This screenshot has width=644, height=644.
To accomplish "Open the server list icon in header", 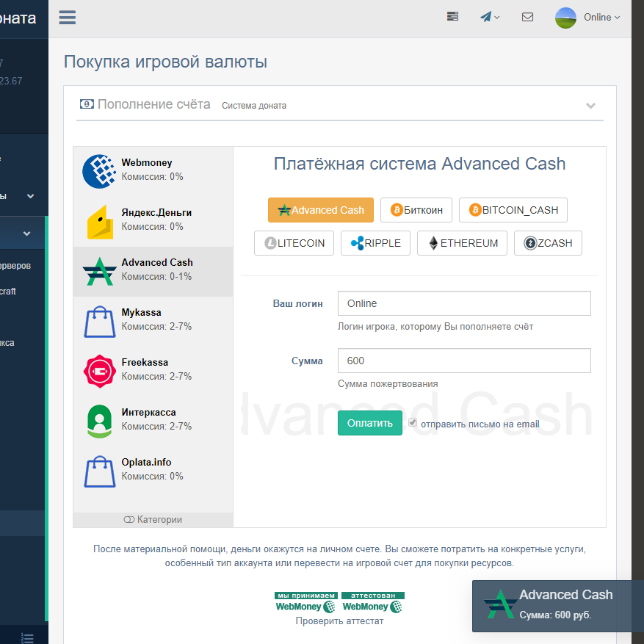I will (453, 17).
